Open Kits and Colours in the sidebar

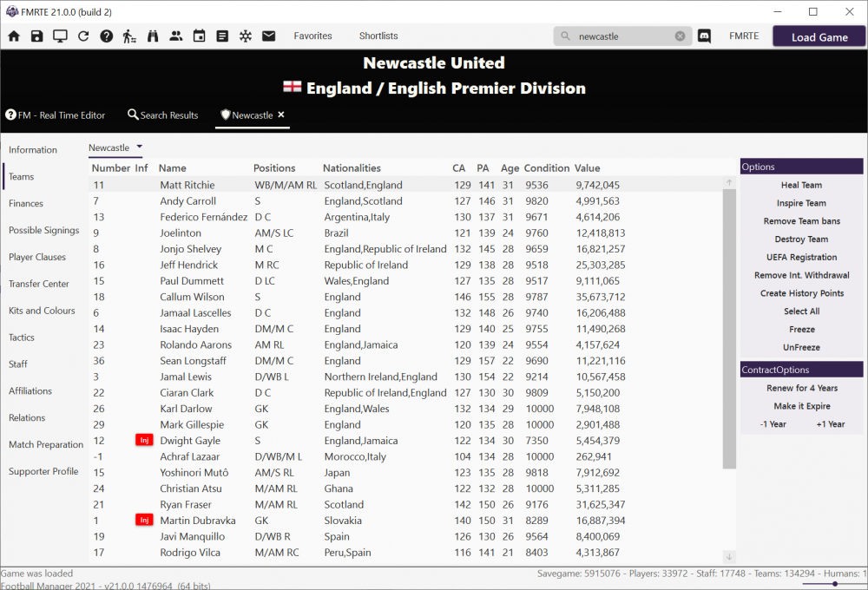pyautogui.click(x=42, y=311)
